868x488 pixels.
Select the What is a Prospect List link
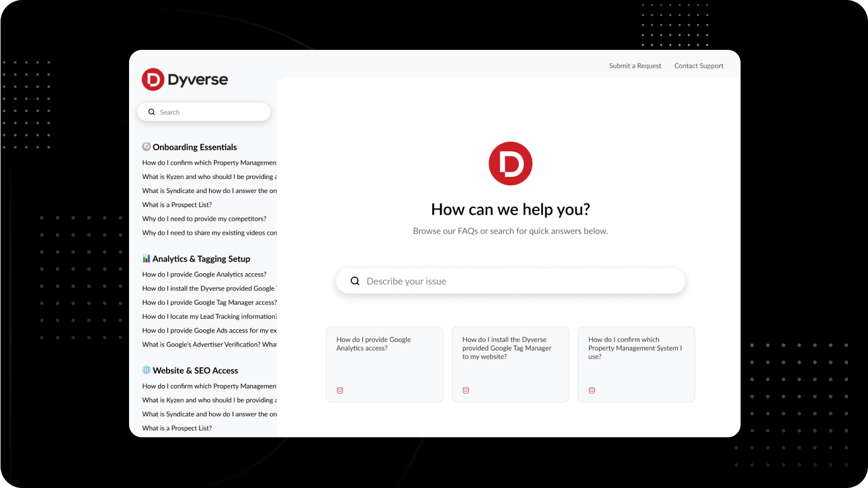click(x=177, y=204)
